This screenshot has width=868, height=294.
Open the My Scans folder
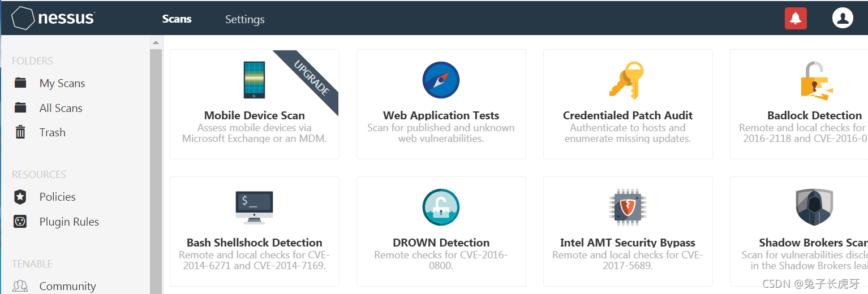tap(62, 83)
